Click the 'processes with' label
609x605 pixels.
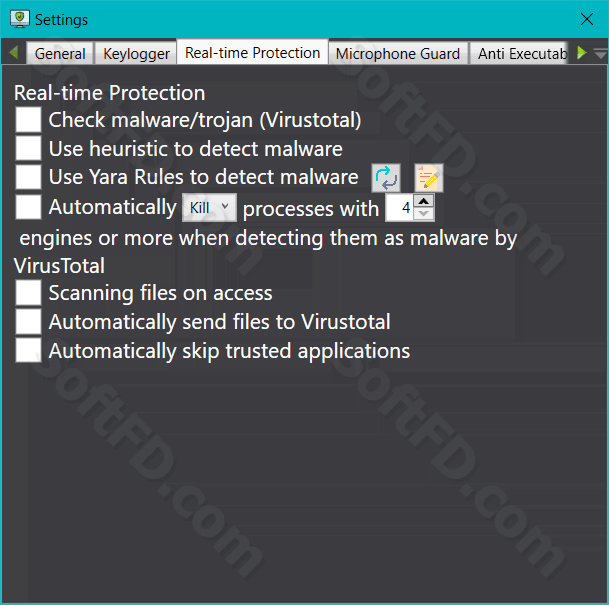[311, 209]
